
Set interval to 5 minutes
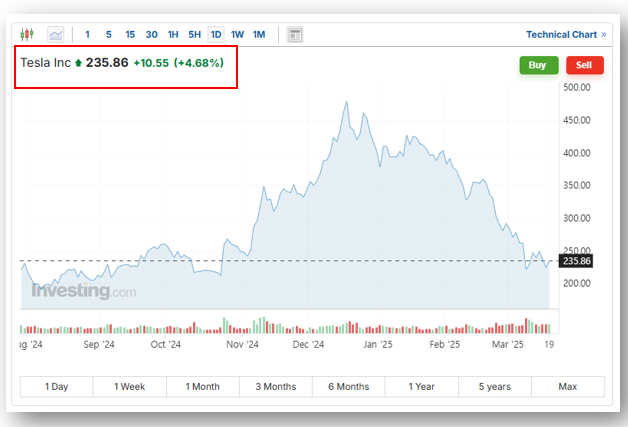[x=109, y=35]
